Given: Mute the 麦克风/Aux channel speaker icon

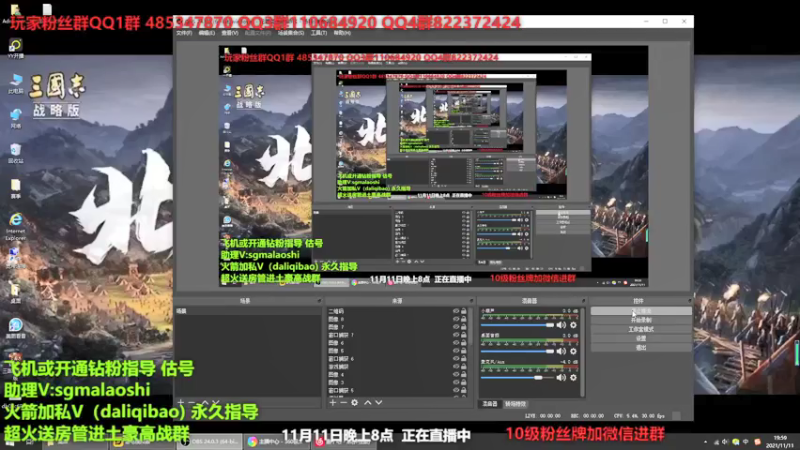Looking at the screenshot, I should click(x=561, y=378).
